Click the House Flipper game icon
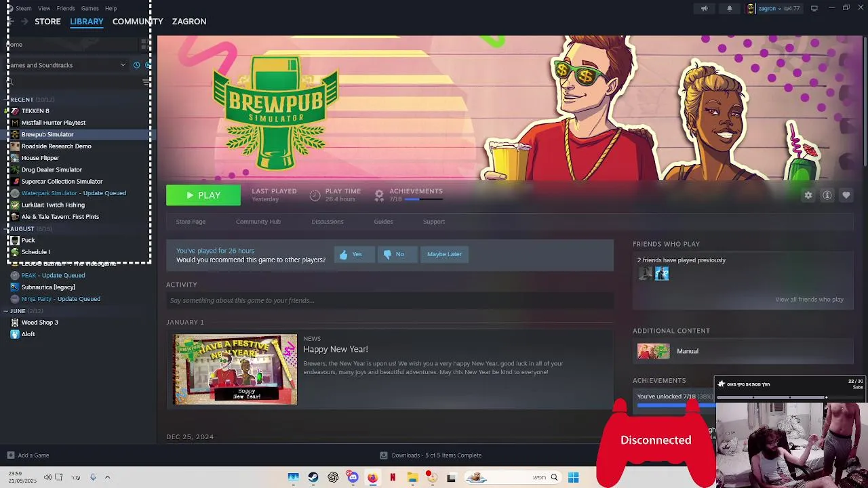 15,158
